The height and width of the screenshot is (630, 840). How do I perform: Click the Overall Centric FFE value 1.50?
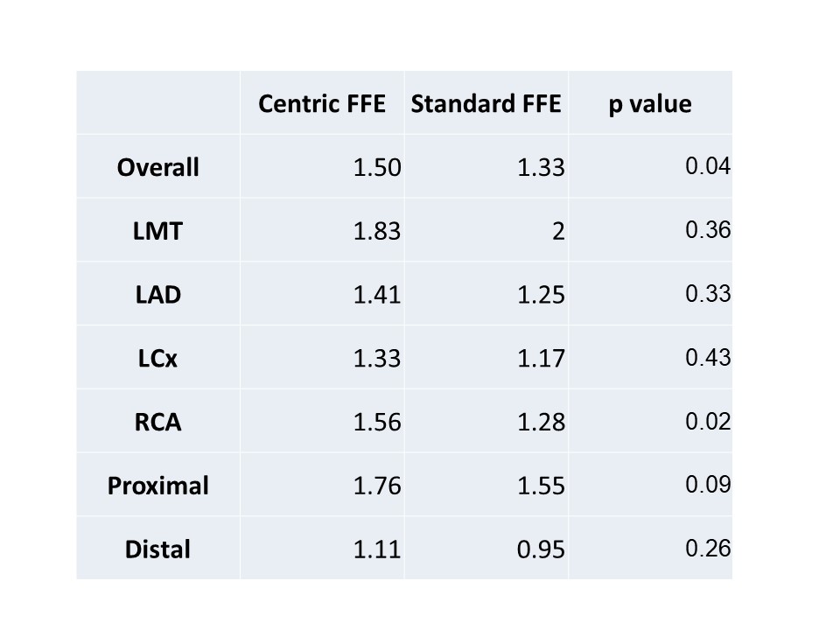click(377, 167)
